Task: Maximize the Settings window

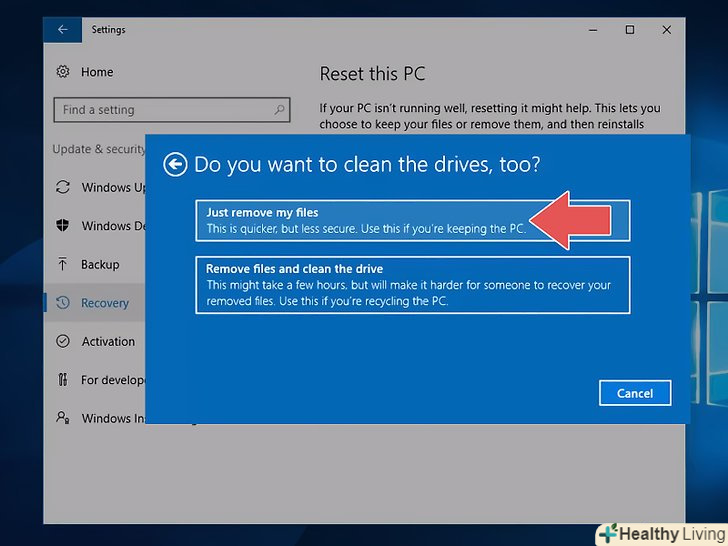Action: point(629,30)
